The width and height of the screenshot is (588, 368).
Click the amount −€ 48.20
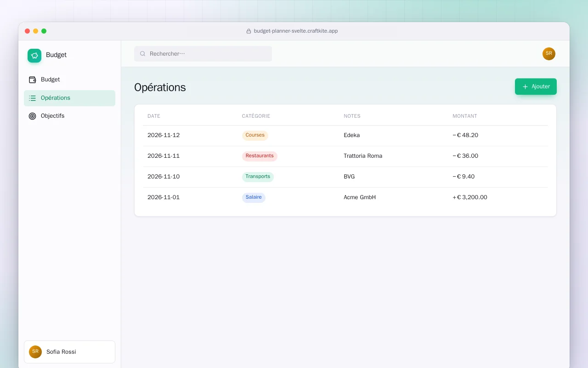465,135
